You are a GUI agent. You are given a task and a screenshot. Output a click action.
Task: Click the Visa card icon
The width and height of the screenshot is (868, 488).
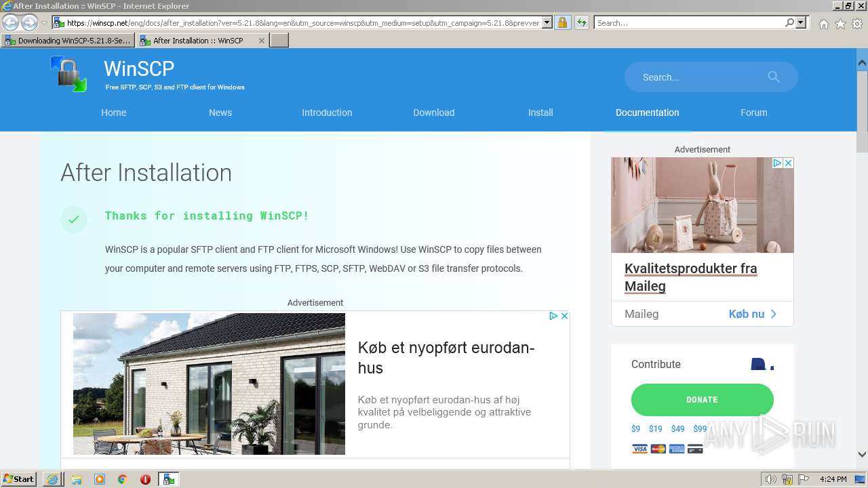[x=639, y=449]
